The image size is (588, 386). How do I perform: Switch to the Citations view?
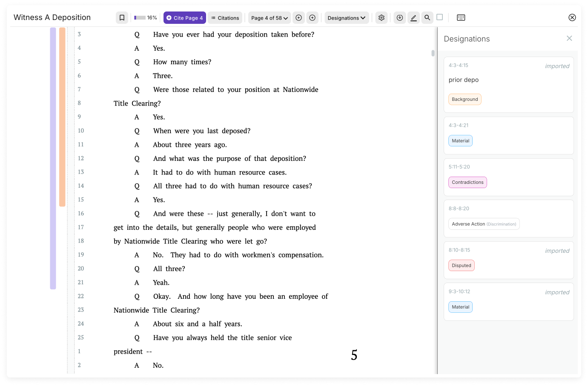[225, 17]
